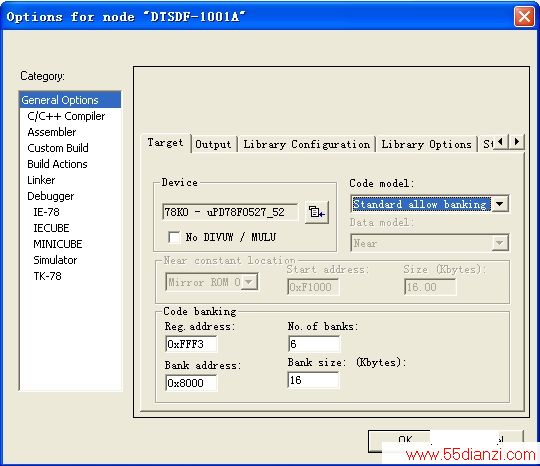Open the device selection browse icon
Viewport: 540px width, 466px height.
[x=316, y=212]
